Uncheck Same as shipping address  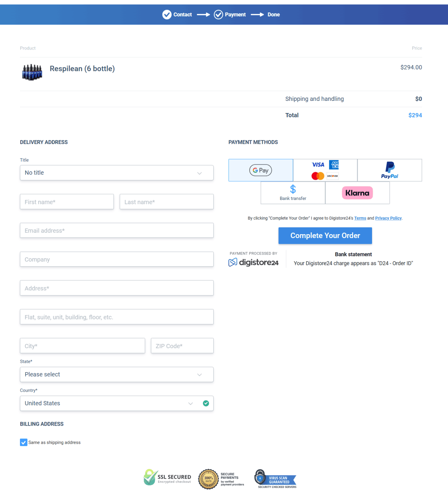tap(24, 442)
